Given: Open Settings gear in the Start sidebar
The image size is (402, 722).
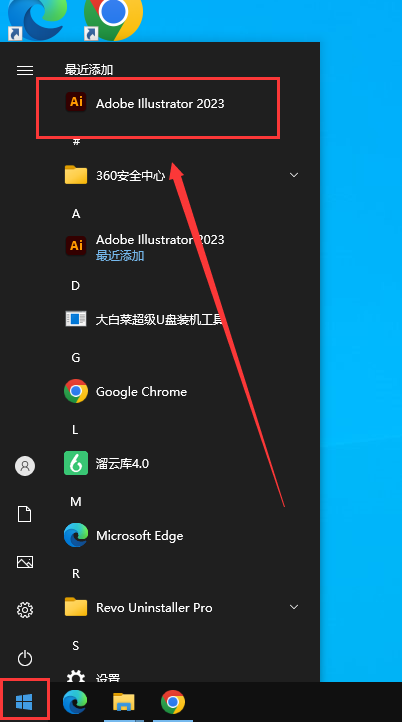Looking at the screenshot, I should point(25,610).
